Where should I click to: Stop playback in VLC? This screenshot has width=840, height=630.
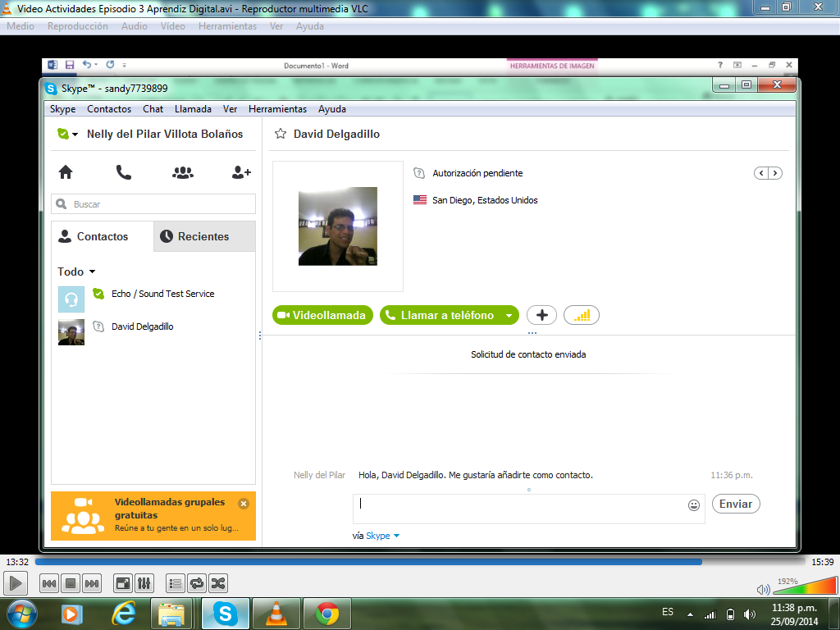pos(71,583)
